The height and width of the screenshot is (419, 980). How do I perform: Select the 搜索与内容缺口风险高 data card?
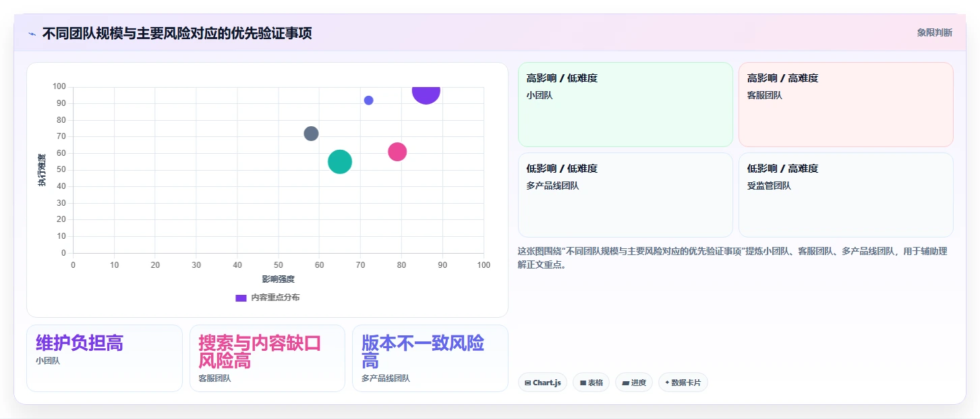267,358
